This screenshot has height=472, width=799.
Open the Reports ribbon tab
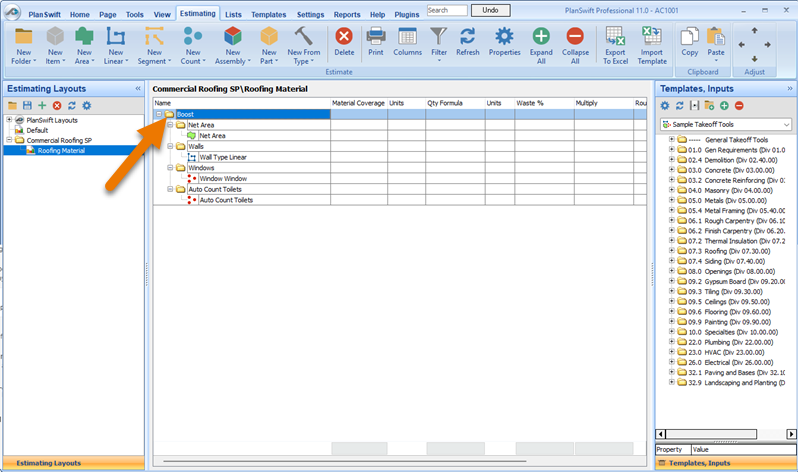coord(347,15)
